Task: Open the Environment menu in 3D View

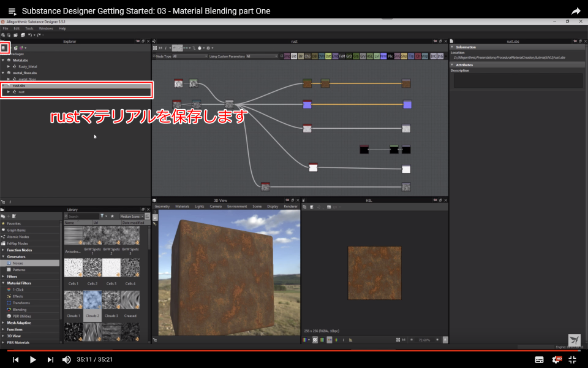Action: click(237, 207)
